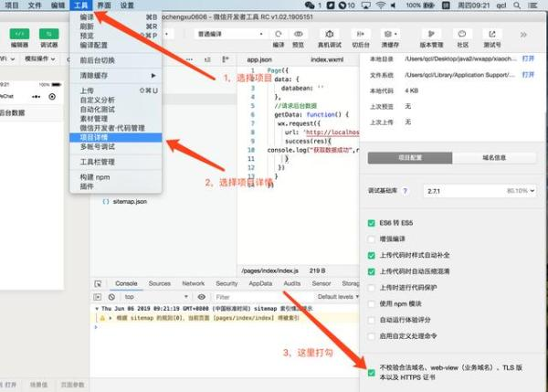
Task: Click the localhost URL in code editor
Action: tap(332, 132)
